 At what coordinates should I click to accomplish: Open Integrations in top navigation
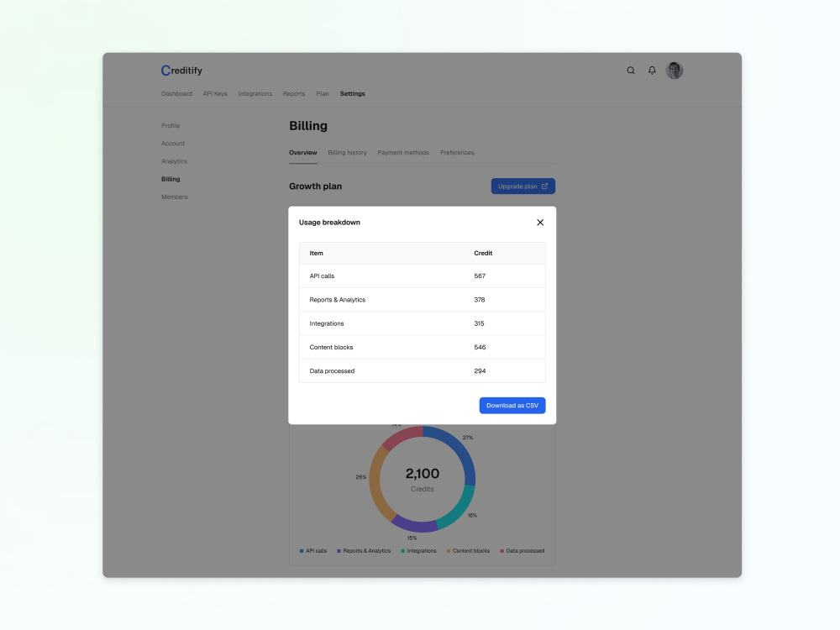(255, 94)
